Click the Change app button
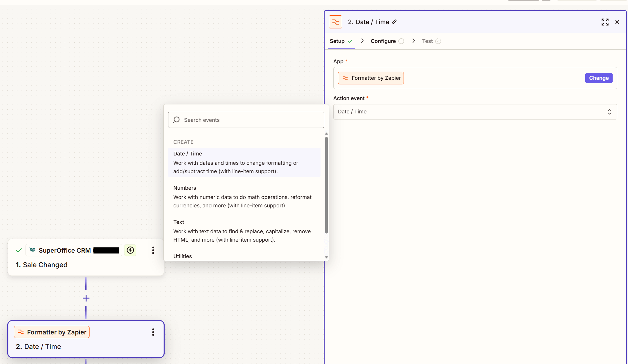 [x=599, y=78]
